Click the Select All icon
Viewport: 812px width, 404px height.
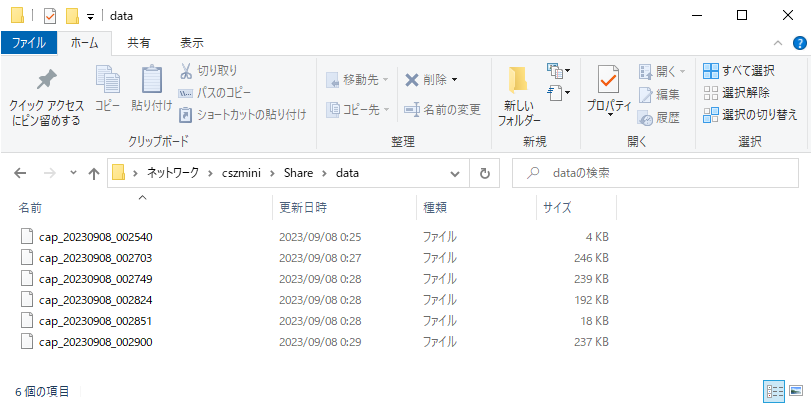click(x=710, y=71)
